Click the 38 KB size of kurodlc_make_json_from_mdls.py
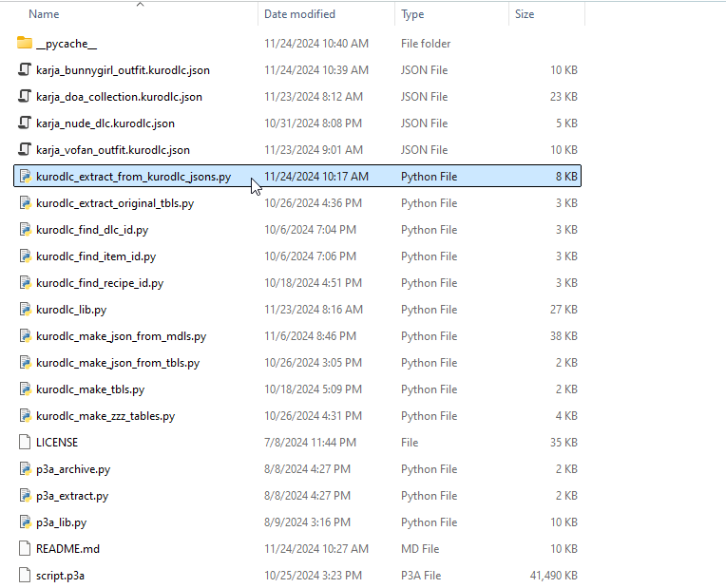The height and width of the screenshot is (588, 726). 564,336
